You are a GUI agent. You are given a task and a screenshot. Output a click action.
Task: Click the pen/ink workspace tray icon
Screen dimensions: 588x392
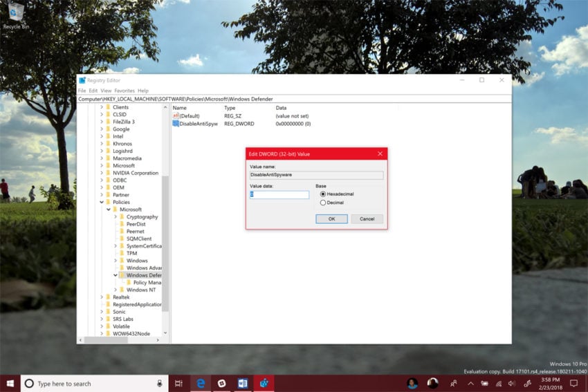[x=527, y=384]
